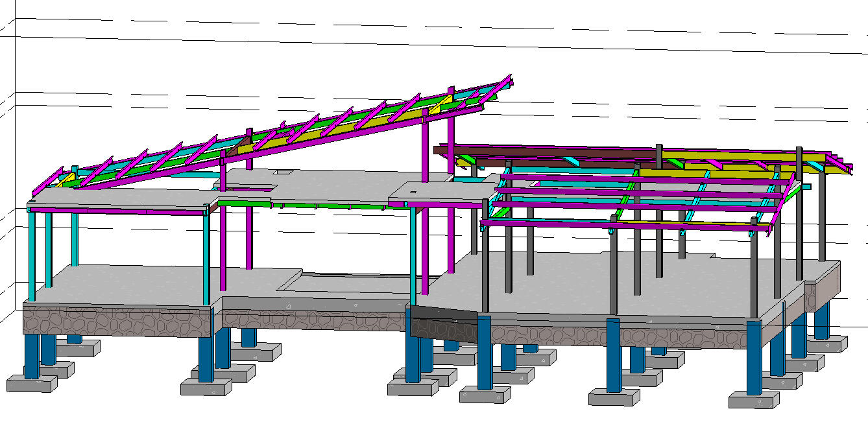Click the concrete ground slab under the left bay
The image size is (868, 422).
[x=130, y=282]
